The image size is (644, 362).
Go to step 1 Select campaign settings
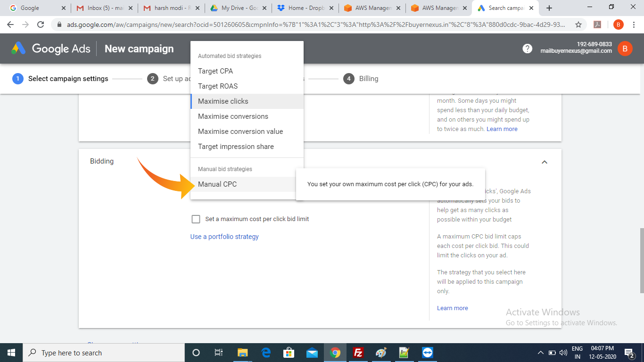[60, 79]
